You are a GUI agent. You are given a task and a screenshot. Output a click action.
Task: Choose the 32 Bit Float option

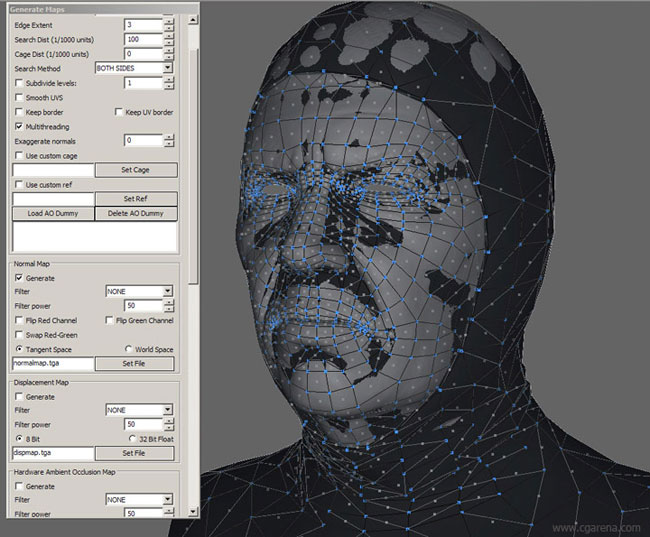[132, 439]
